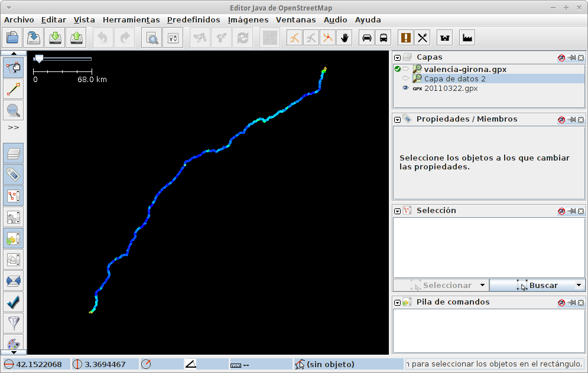Select the Zoom tool in the left sidebar
The height and width of the screenshot is (373, 588).
click(x=13, y=110)
